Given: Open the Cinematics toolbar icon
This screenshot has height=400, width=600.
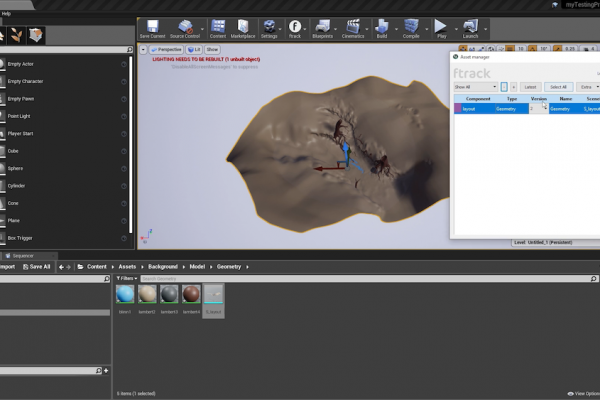Looking at the screenshot, I should coord(353,29).
